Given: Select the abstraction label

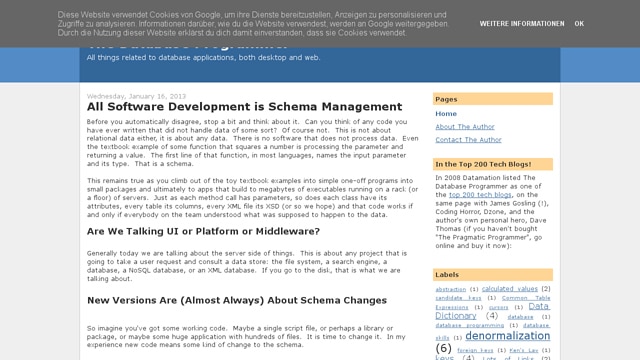Looking at the screenshot, I should coord(450,289).
